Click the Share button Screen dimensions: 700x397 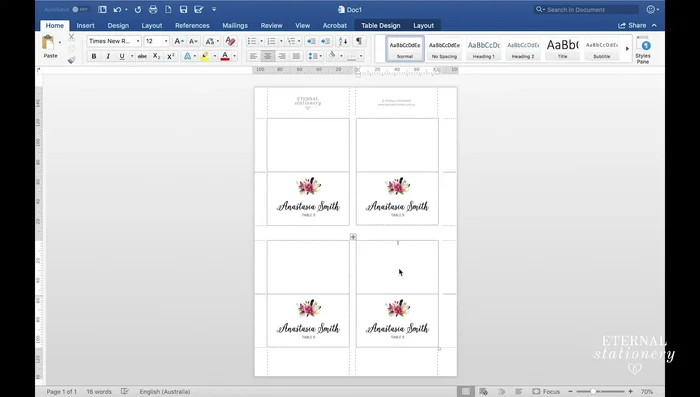(632, 25)
